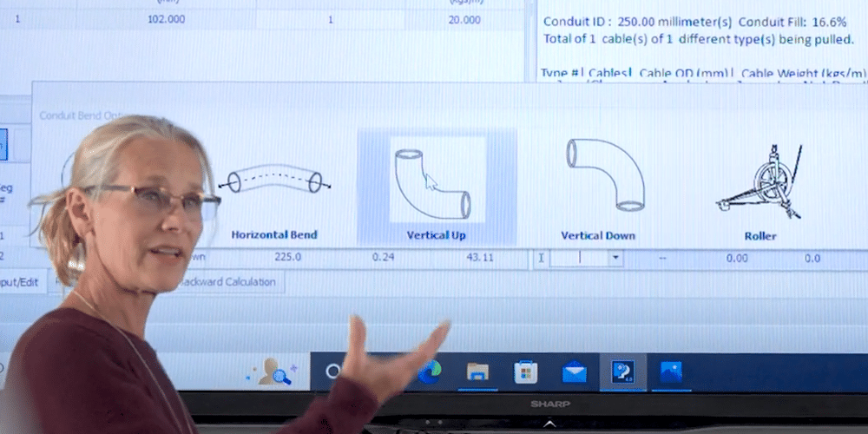Click the Conduit ID 250.00 millimeter text
This screenshot has width=868, height=434.
click(638, 23)
